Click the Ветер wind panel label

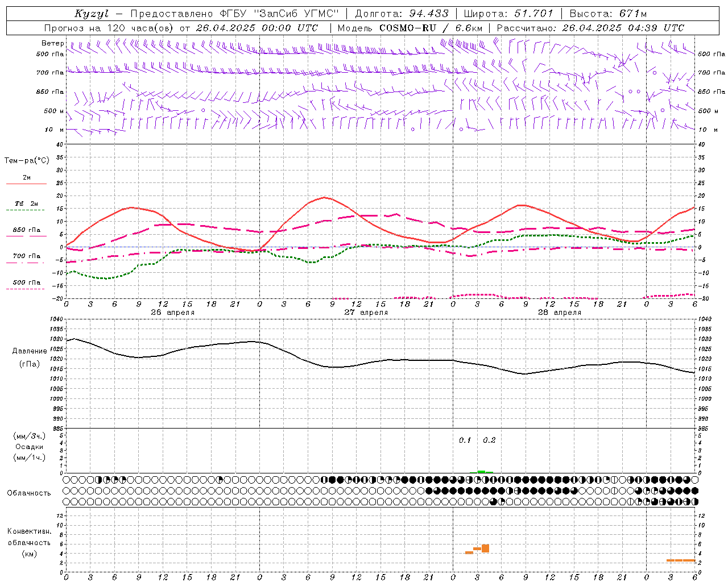point(53,43)
